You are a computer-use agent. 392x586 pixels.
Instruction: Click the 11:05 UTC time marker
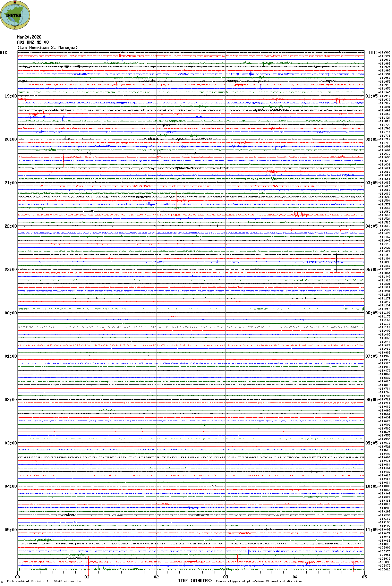click(371, 530)
